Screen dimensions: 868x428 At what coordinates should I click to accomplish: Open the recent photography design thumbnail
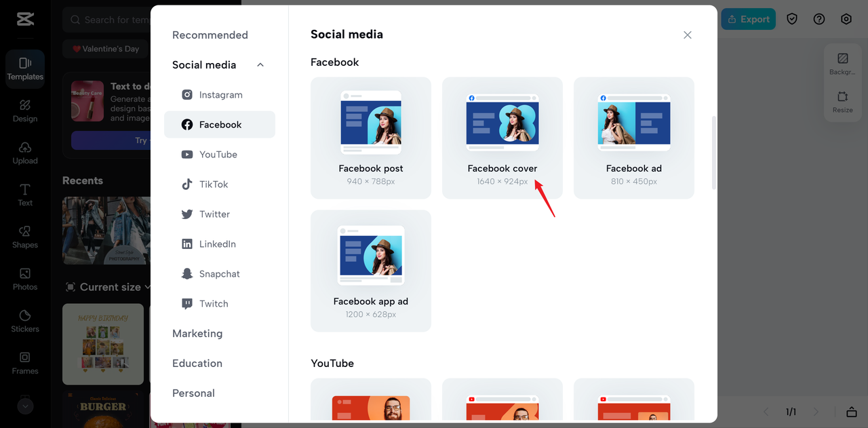click(106, 231)
